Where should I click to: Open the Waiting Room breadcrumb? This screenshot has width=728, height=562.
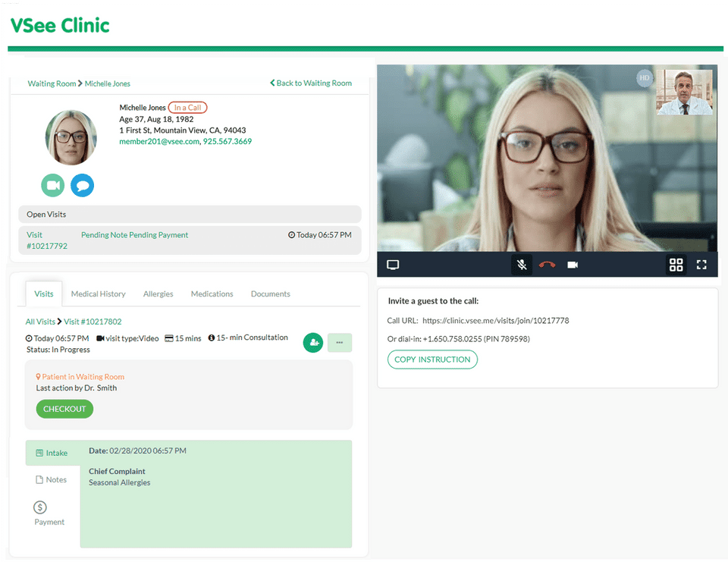[52, 83]
